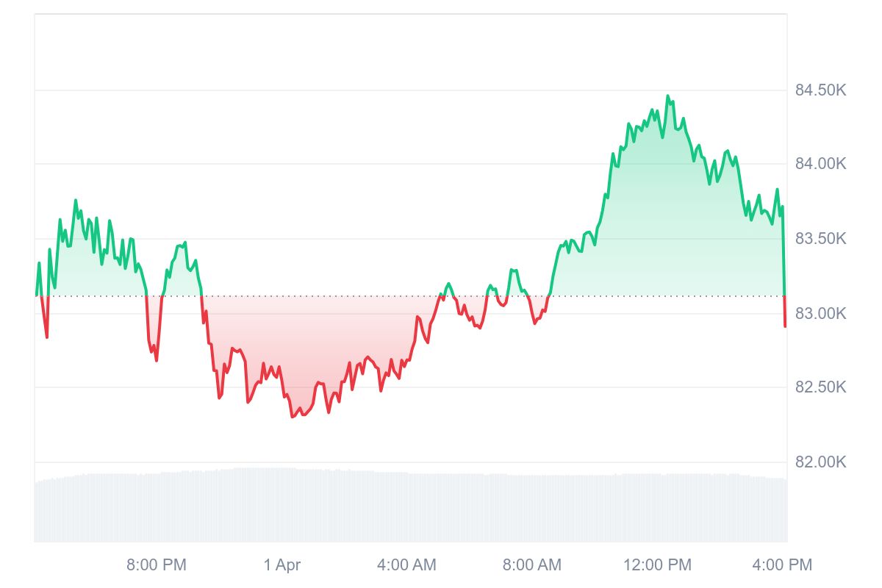Select the 83.50K y-axis label

(820, 239)
